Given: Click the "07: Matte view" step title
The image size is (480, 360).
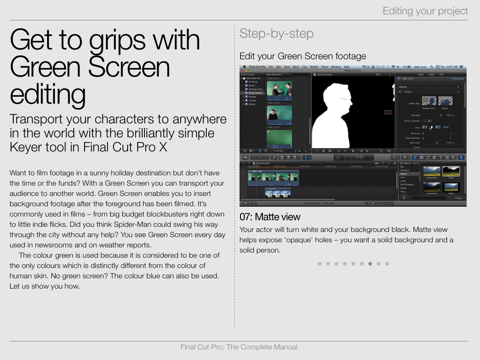Looking at the screenshot, I should pyautogui.click(x=270, y=217).
